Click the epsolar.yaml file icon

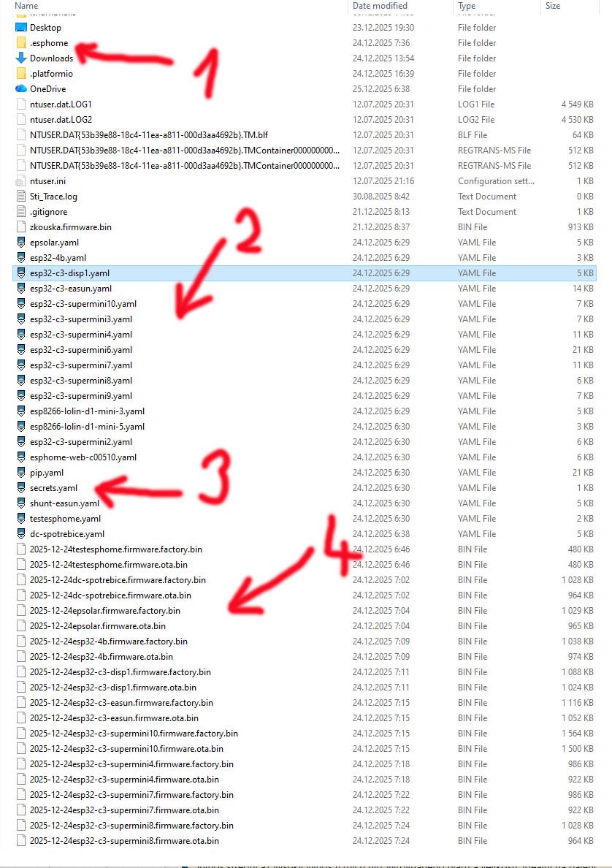coord(21,243)
